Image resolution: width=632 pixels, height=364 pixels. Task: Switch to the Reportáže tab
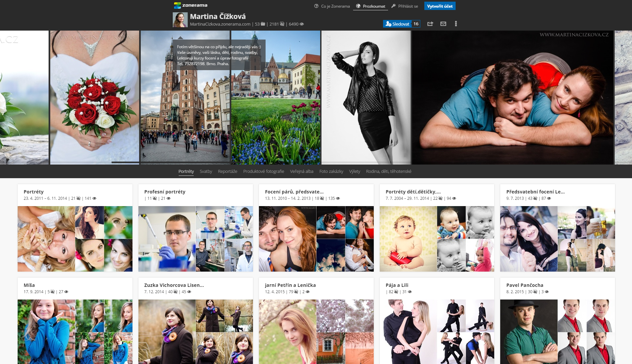(x=228, y=172)
